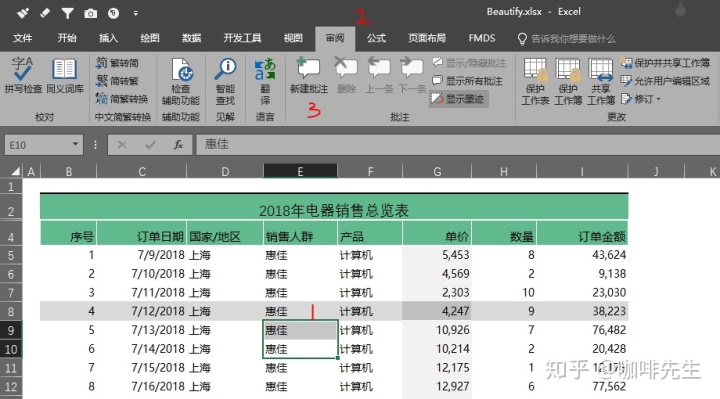Open the Name Box dropdown arrow
Screen dimensions: 720x399
[75, 145]
